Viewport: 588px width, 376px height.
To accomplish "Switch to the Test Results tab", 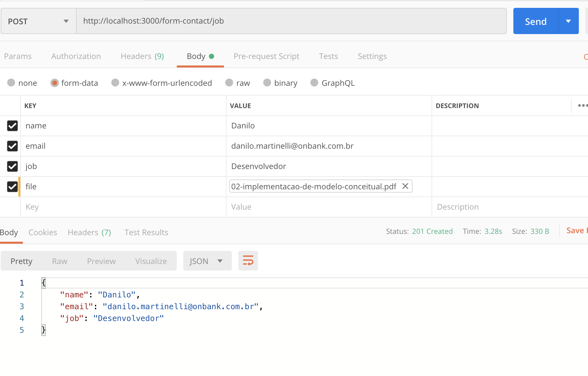I will tap(146, 232).
